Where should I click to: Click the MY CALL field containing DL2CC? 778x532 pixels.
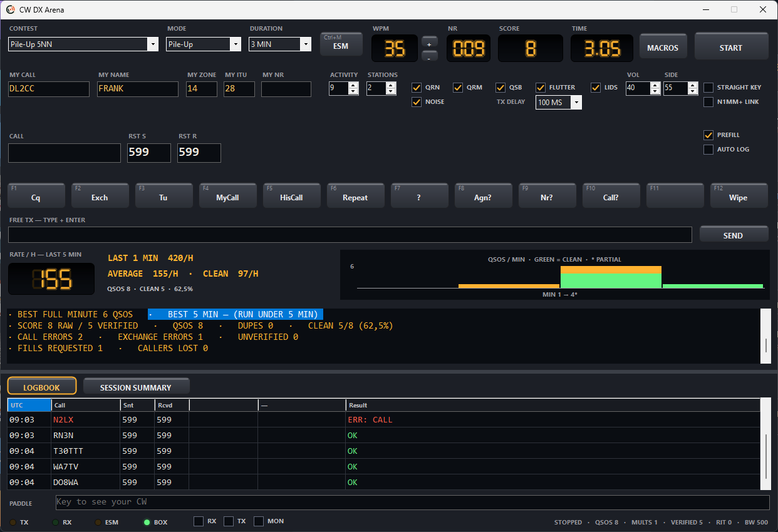(49, 89)
